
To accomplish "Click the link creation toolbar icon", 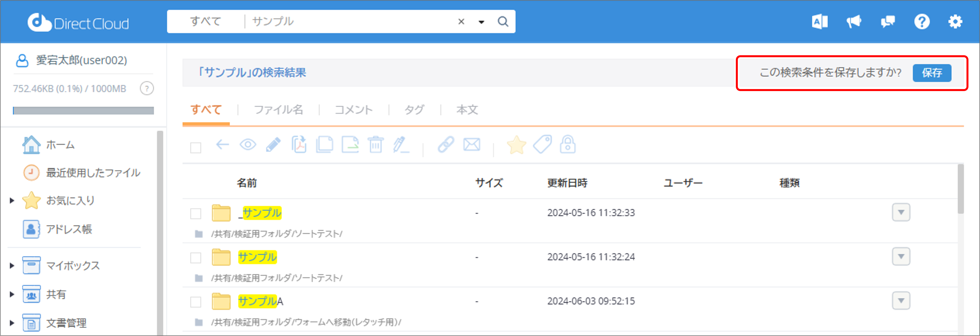I will point(446,145).
